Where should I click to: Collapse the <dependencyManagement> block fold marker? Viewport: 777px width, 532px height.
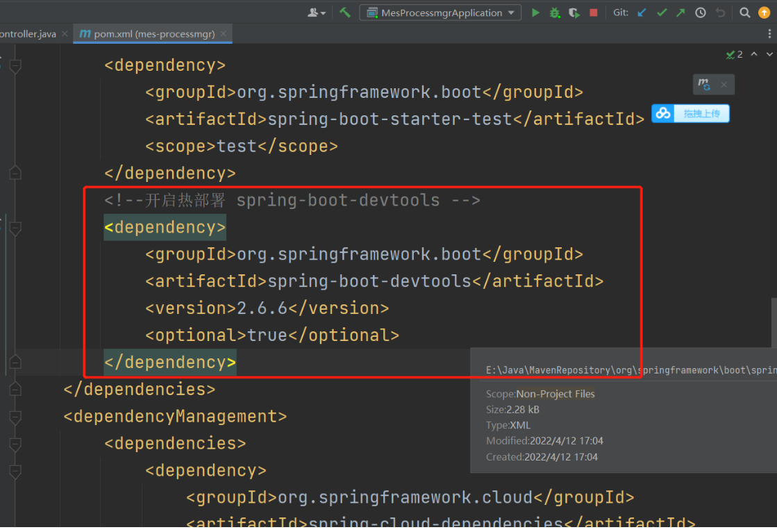(15, 417)
